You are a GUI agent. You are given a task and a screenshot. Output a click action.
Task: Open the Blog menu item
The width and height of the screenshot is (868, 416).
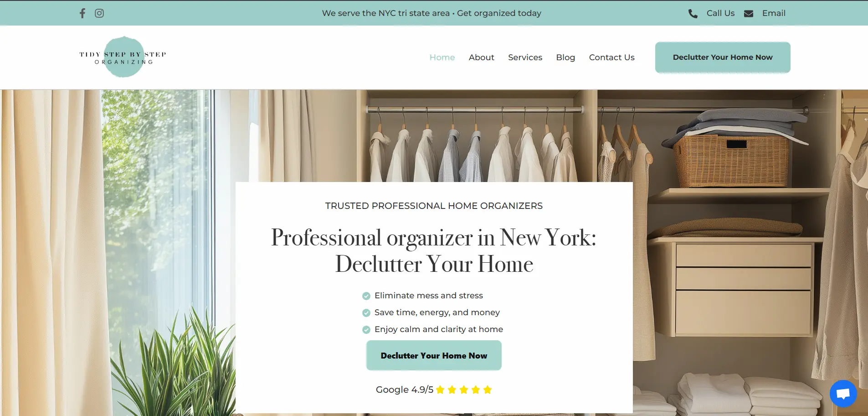[565, 57]
